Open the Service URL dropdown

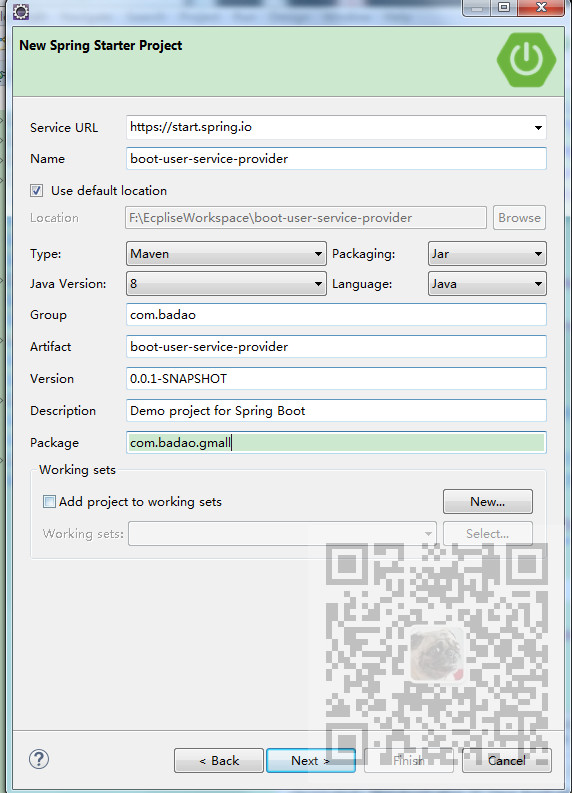click(538, 127)
